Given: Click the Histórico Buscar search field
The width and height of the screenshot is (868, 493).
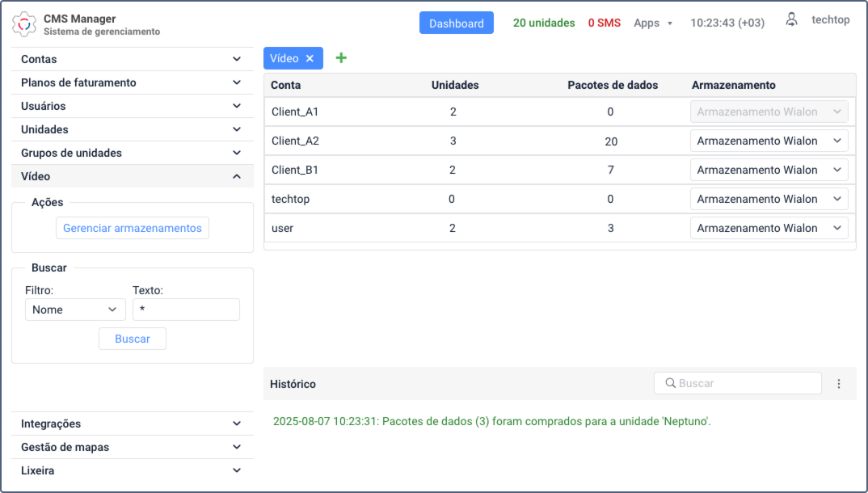Looking at the screenshot, I should (x=737, y=383).
